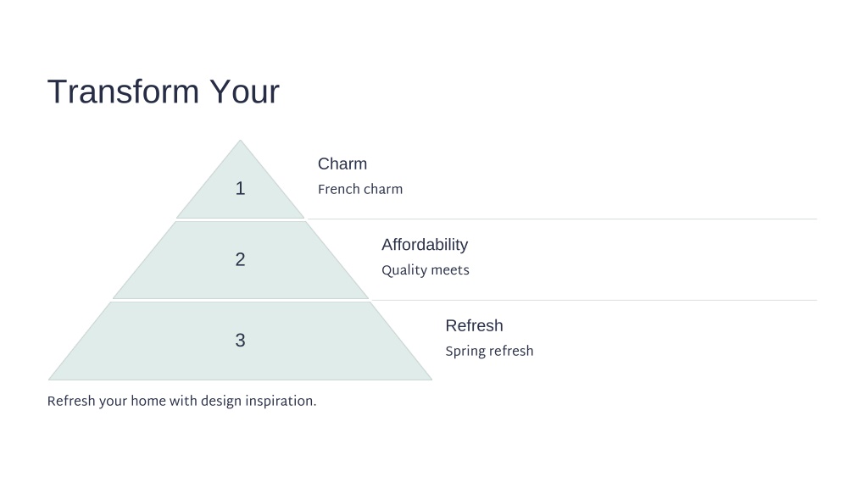This screenshot has width=868, height=488.
Task: Select the 'Refresh' heading text
Action: [x=474, y=325]
